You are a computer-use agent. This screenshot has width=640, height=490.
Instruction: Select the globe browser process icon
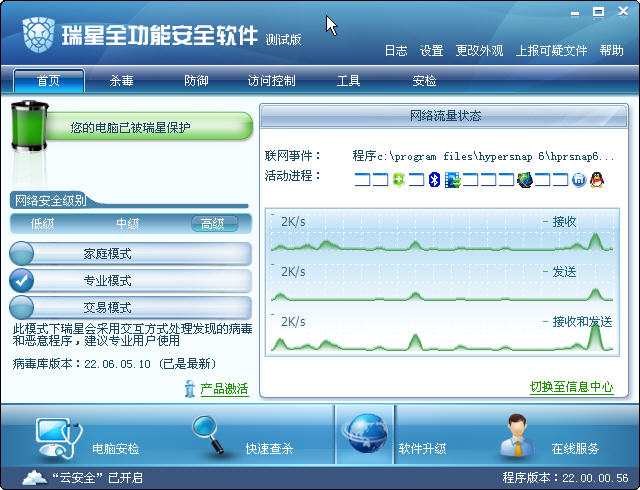525,180
